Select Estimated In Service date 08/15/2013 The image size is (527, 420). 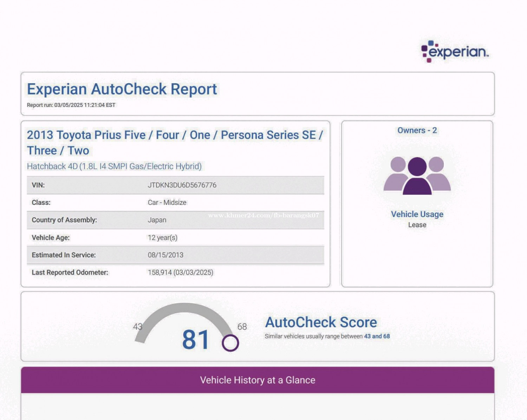pos(165,255)
